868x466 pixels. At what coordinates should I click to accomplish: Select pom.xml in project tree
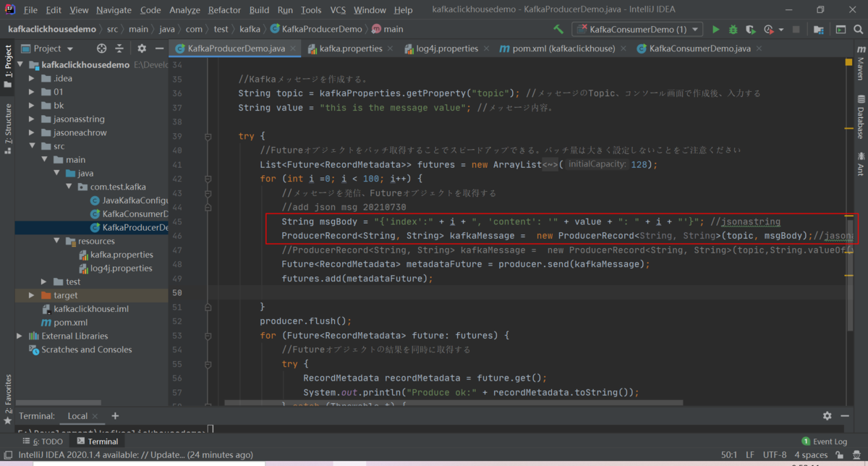tap(64, 322)
